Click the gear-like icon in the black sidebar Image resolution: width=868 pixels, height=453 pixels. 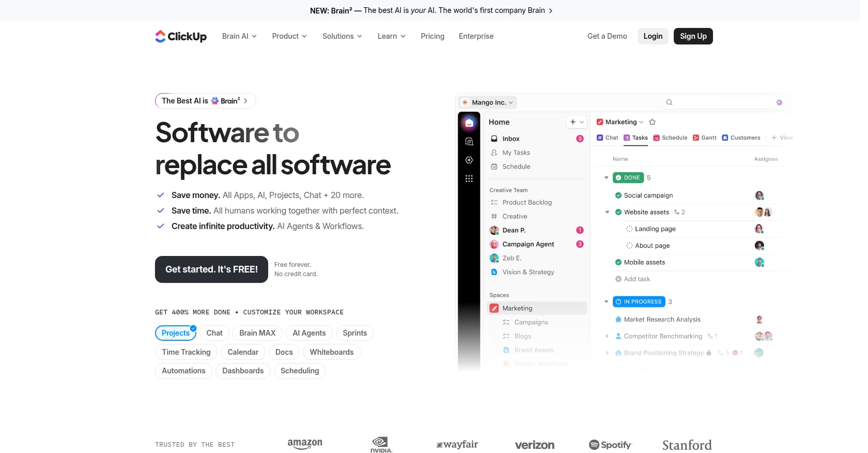pos(469,160)
